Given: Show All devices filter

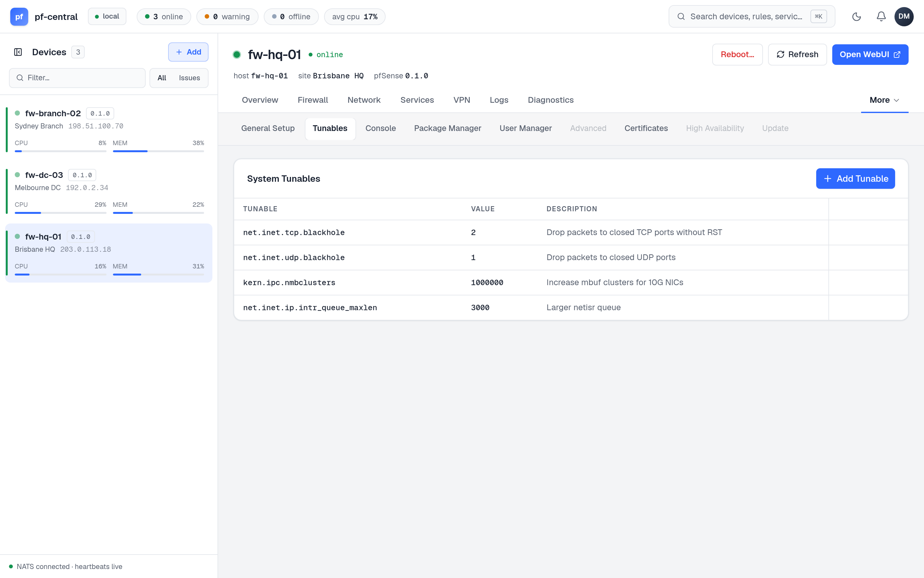Looking at the screenshot, I should point(162,78).
